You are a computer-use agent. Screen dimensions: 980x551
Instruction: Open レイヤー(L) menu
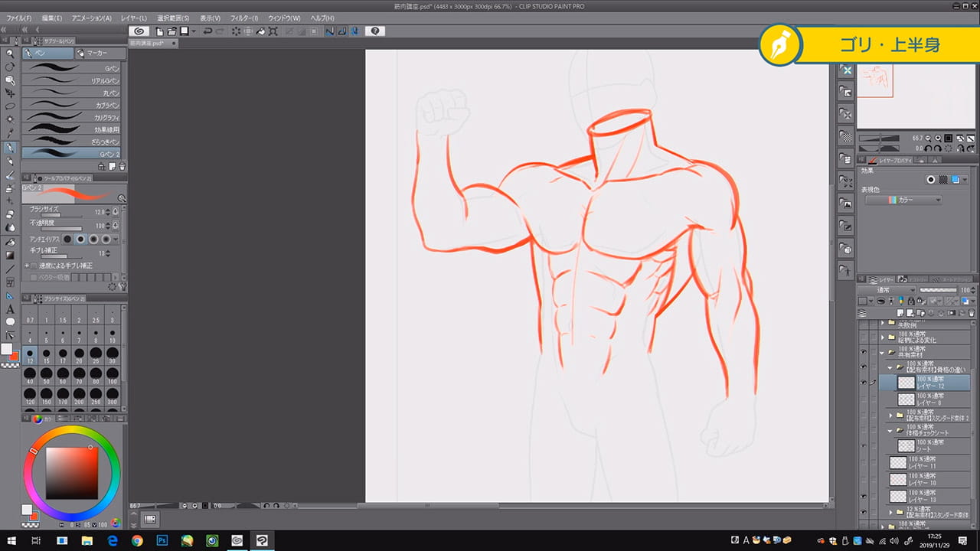134,18
